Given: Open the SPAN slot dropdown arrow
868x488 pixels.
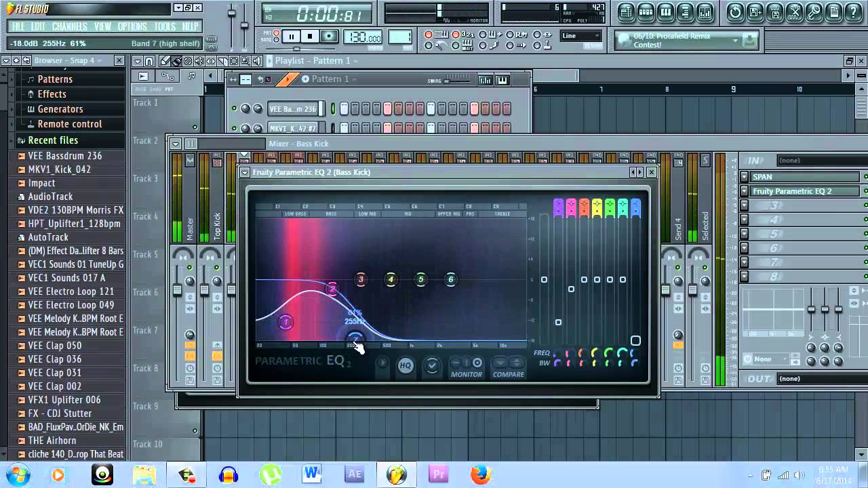Looking at the screenshot, I should (x=744, y=177).
